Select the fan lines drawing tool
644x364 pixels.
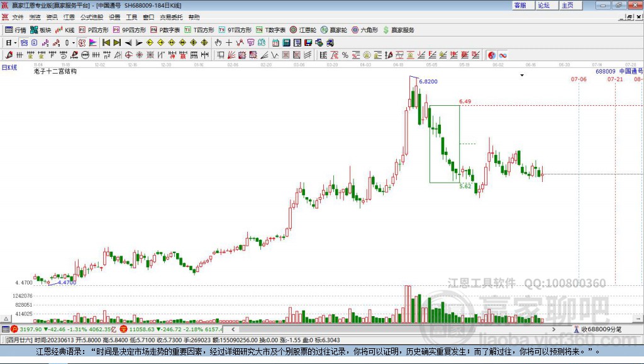pyautogui.click(x=231, y=55)
